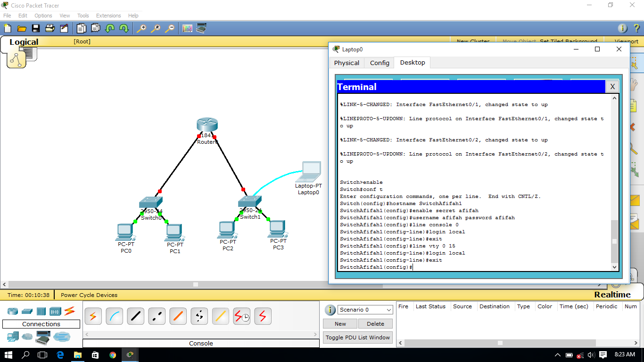Viewport: 644px width, 362px height.
Task: Open the Extensions menu
Action: 108,16
